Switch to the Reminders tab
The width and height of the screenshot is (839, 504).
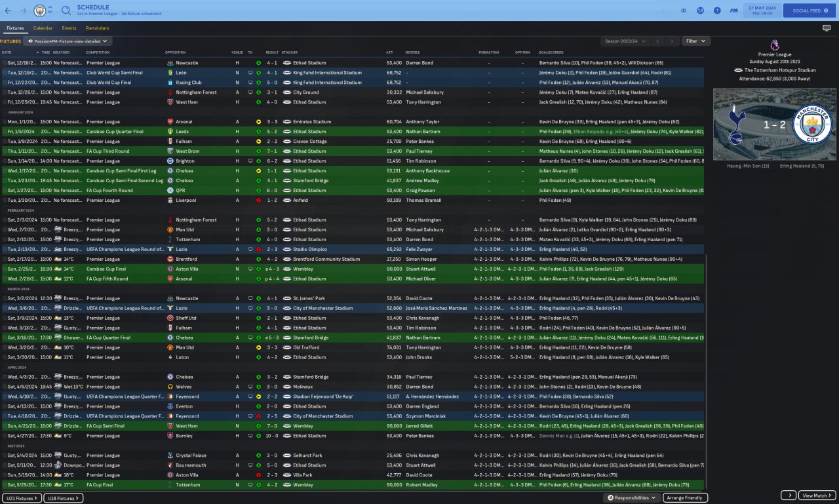point(97,28)
